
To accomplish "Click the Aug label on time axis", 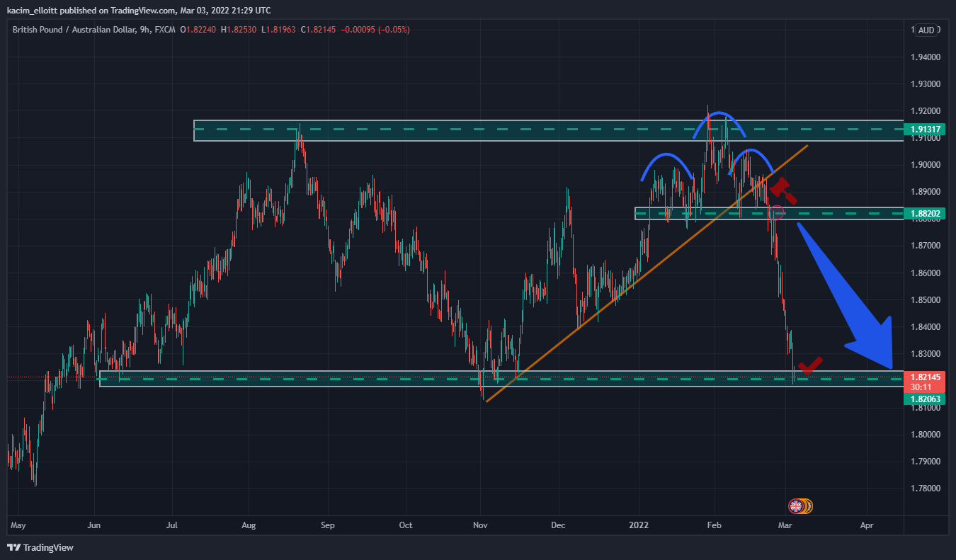I will click(249, 526).
